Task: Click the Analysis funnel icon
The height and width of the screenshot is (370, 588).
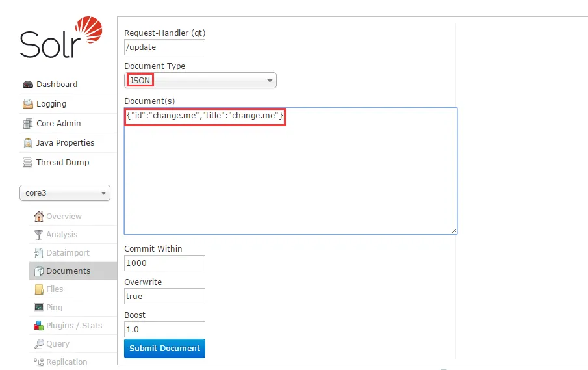Action: tap(38, 235)
